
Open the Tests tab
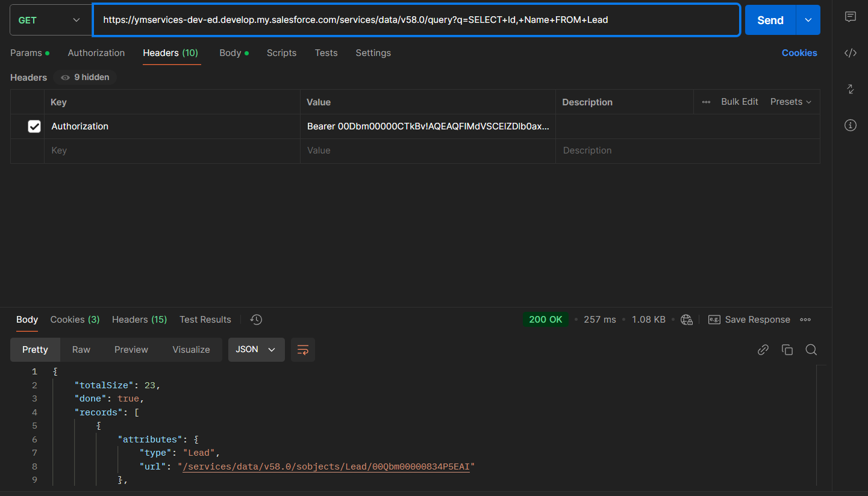coord(326,53)
